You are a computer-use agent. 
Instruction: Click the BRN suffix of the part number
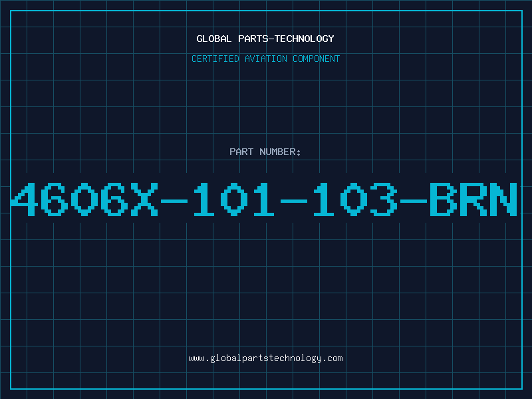click(473, 199)
